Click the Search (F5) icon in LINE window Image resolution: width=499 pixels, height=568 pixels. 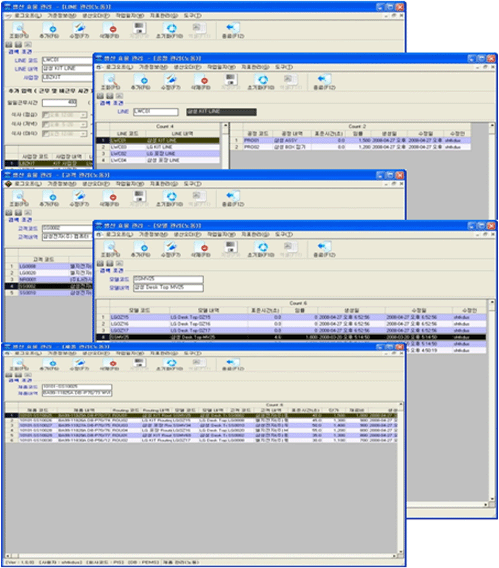tap(19, 30)
